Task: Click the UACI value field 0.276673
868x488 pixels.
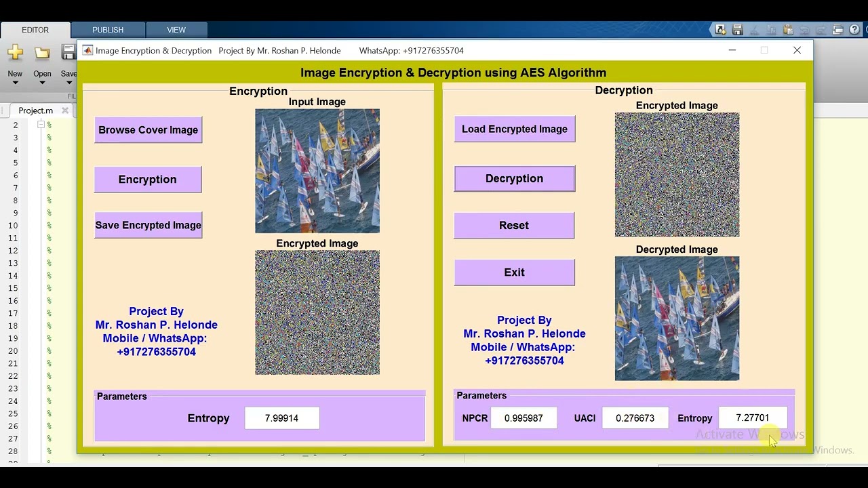Action: pyautogui.click(x=635, y=418)
